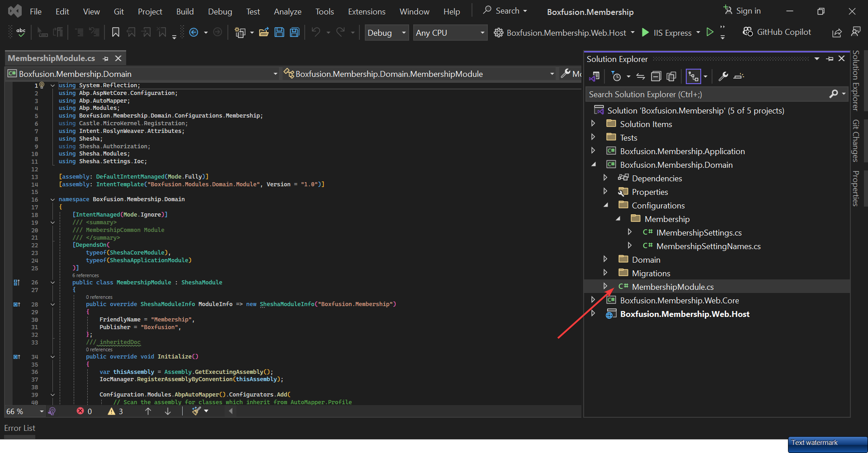
Task: Select MembershipSettingNames.cs file
Action: 708,246
